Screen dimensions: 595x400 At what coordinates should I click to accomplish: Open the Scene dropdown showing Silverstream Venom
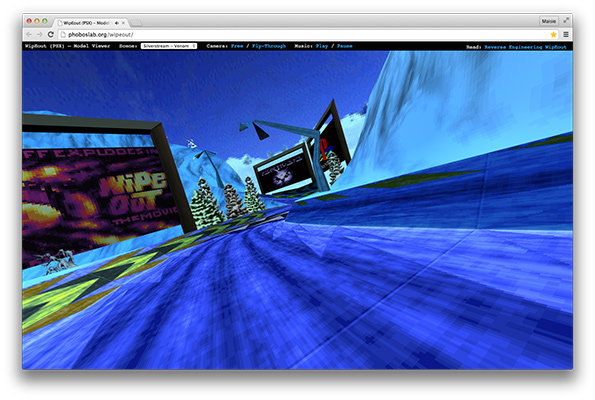[169, 46]
